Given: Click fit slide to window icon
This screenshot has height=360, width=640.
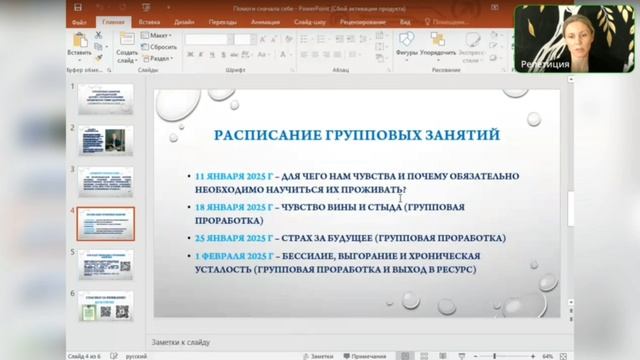Looking at the screenshot, I should pyautogui.click(x=563, y=356).
